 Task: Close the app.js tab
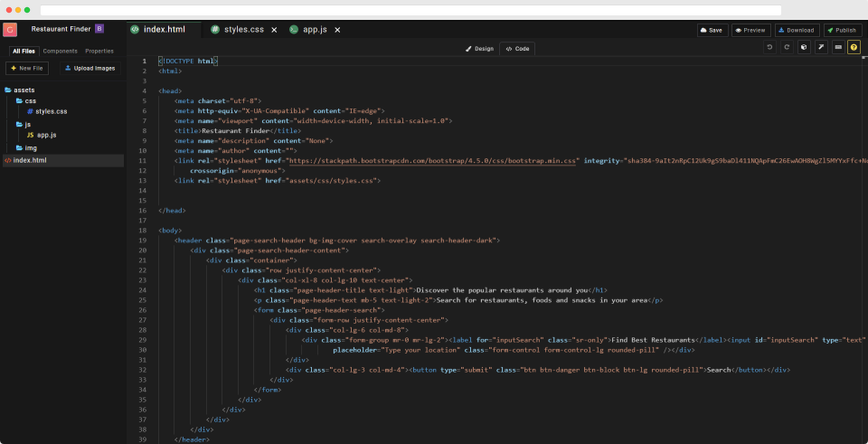[337, 30]
